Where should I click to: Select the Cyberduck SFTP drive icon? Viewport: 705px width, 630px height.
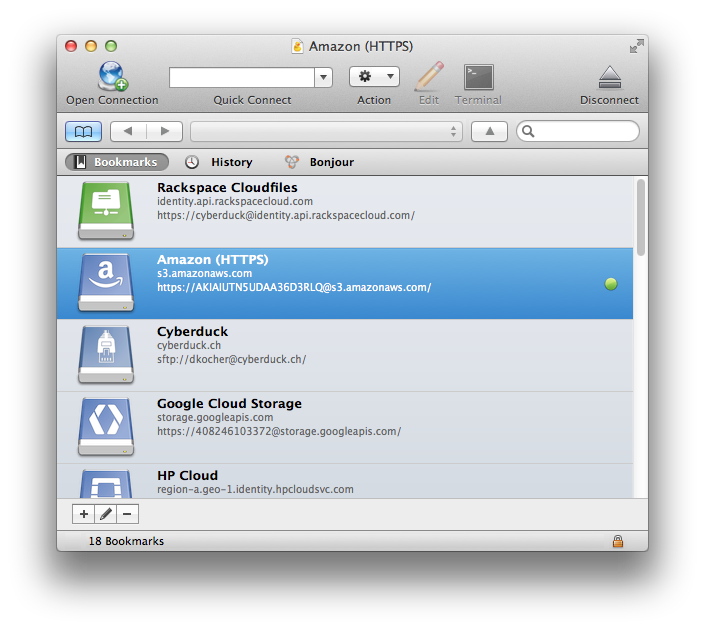(106, 354)
